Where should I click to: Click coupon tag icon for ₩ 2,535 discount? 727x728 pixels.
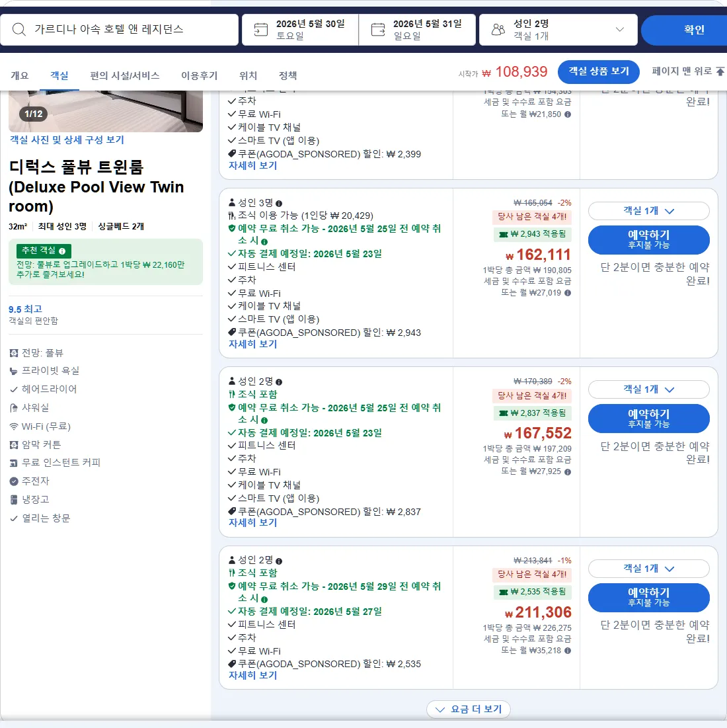pyautogui.click(x=232, y=663)
